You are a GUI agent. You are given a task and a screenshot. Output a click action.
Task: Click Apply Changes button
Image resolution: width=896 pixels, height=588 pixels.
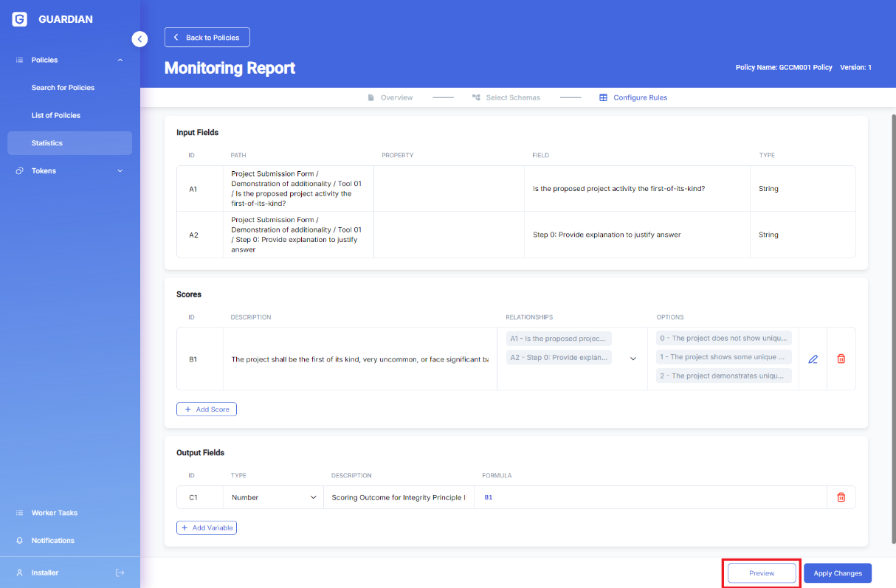click(x=838, y=573)
